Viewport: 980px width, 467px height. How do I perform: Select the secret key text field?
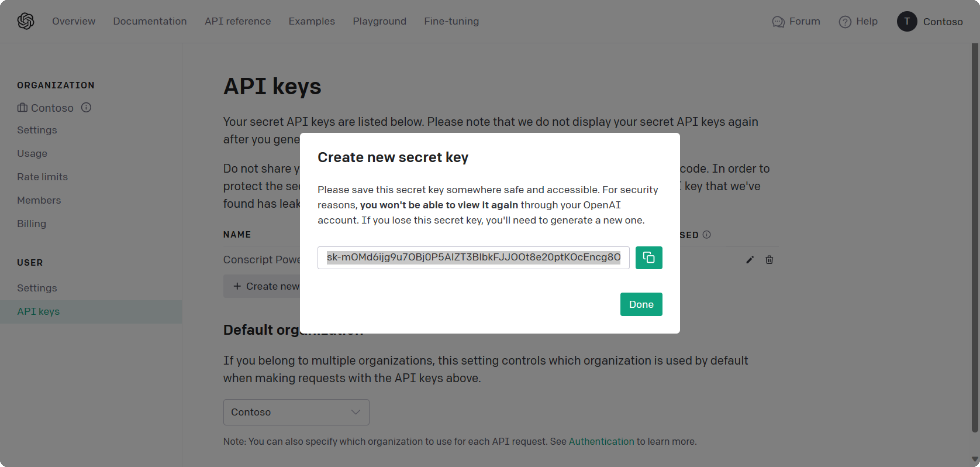click(x=473, y=257)
